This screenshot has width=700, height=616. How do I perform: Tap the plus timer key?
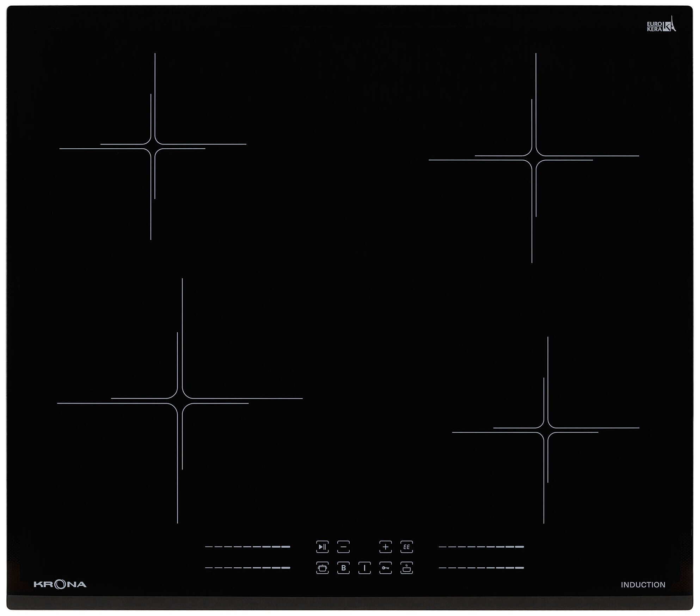pyautogui.click(x=385, y=547)
